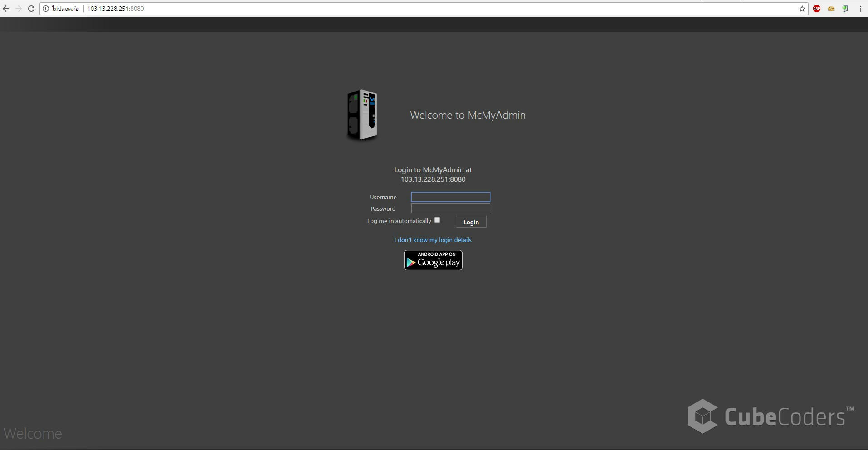Open the Adblock Plus extension icon
The image size is (868, 450).
(x=817, y=9)
